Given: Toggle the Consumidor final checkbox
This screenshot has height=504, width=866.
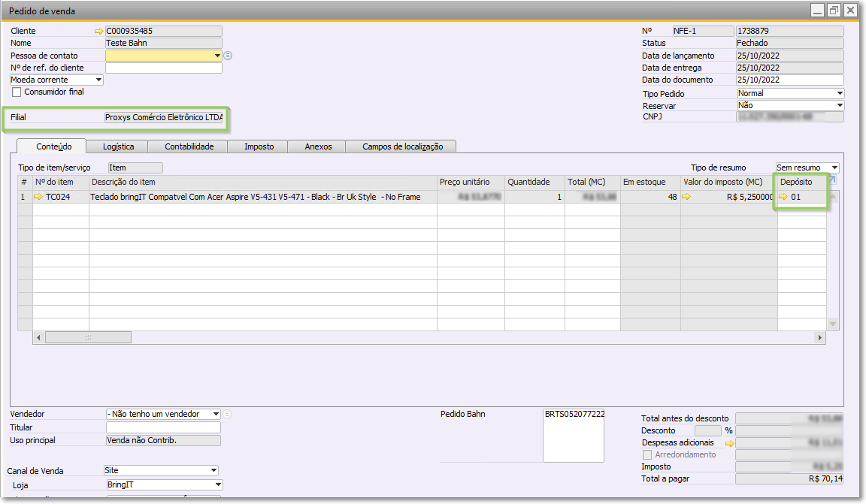Looking at the screenshot, I should [17, 92].
